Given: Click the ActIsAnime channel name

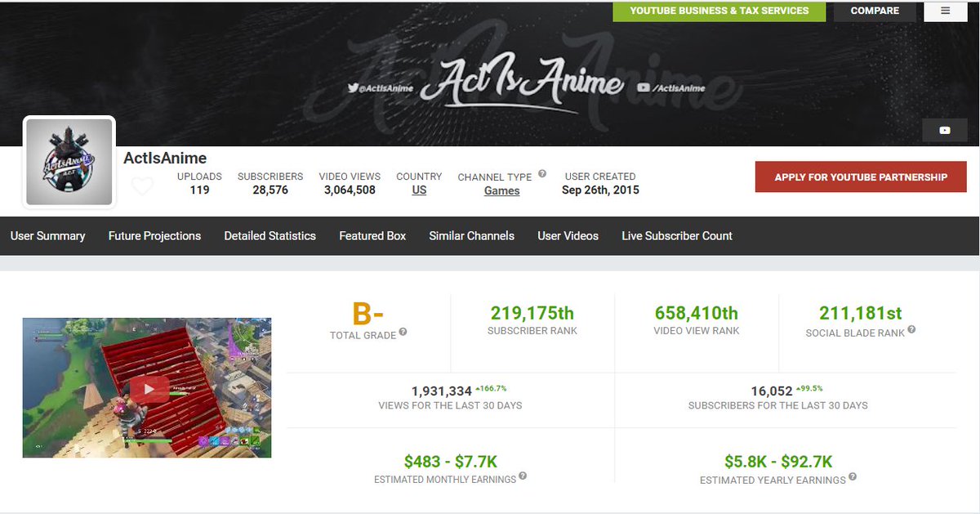Looking at the screenshot, I should point(165,159).
